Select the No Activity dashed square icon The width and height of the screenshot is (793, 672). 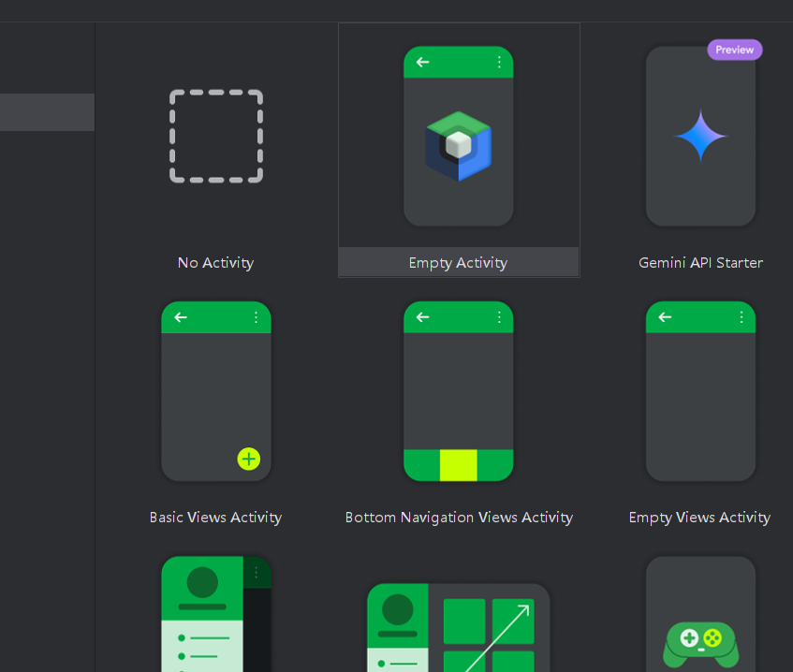pyautogui.click(x=215, y=137)
